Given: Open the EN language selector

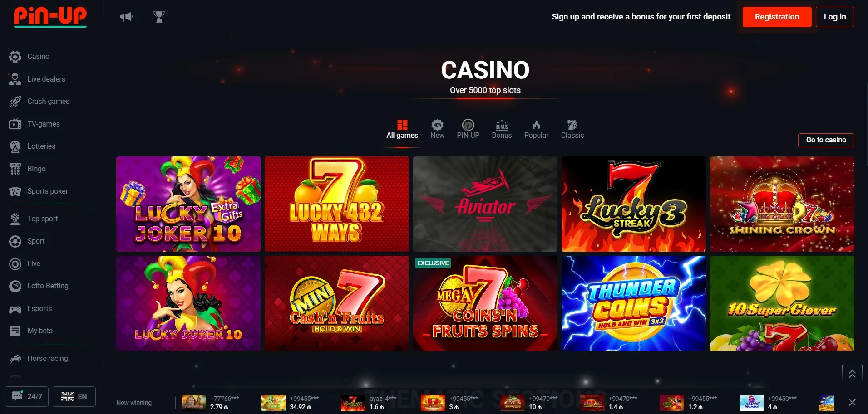Looking at the screenshot, I should pyautogui.click(x=74, y=396).
